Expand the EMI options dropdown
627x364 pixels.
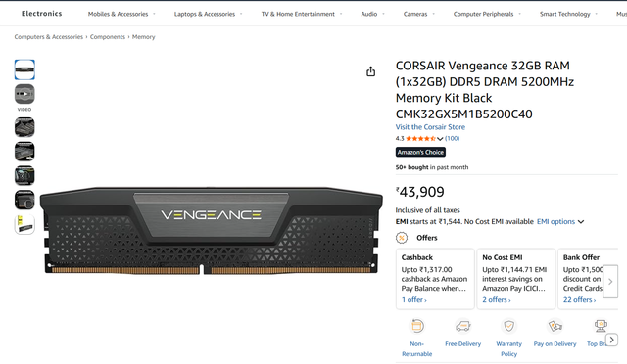[559, 221]
